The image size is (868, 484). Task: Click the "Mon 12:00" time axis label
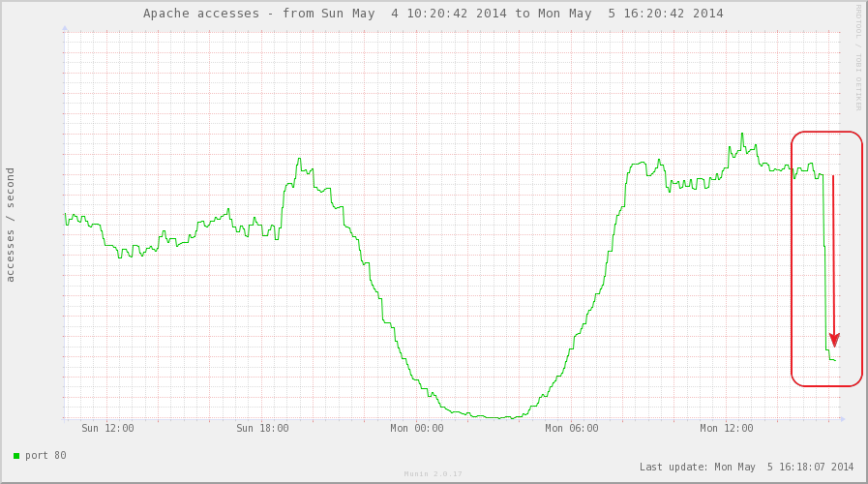727,428
